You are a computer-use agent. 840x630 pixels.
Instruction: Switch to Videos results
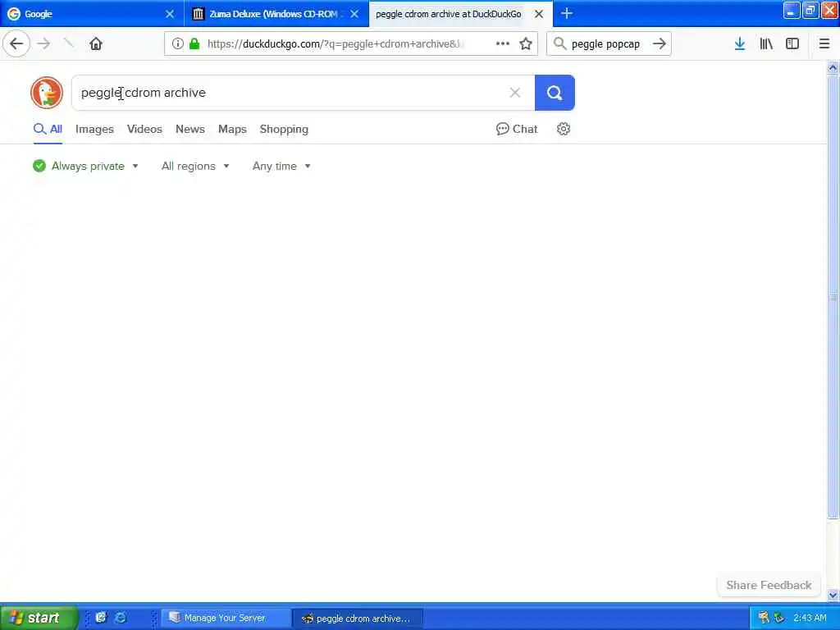click(x=144, y=129)
